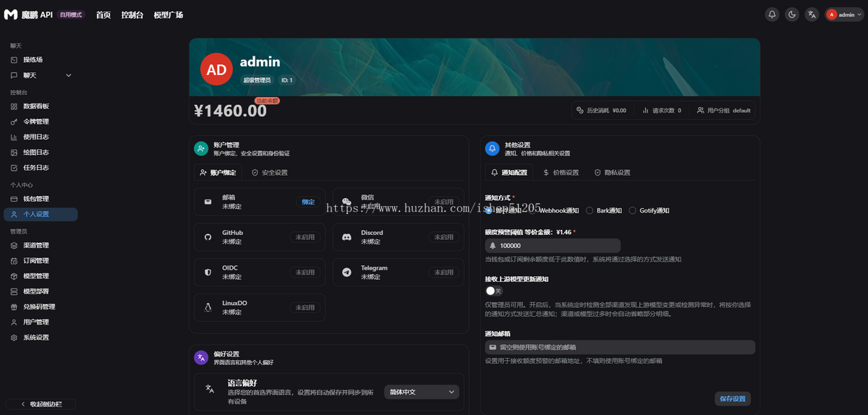This screenshot has height=415, width=868.
Task: Click the 额度预警阈值 input with 100000
Action: pyautogui.click(x=553, y=246)
